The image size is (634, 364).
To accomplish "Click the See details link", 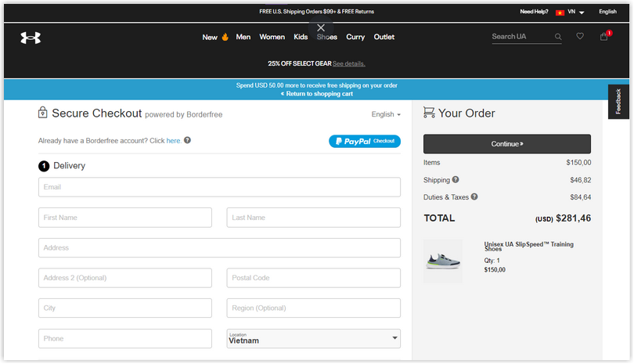I will [349, 63].
